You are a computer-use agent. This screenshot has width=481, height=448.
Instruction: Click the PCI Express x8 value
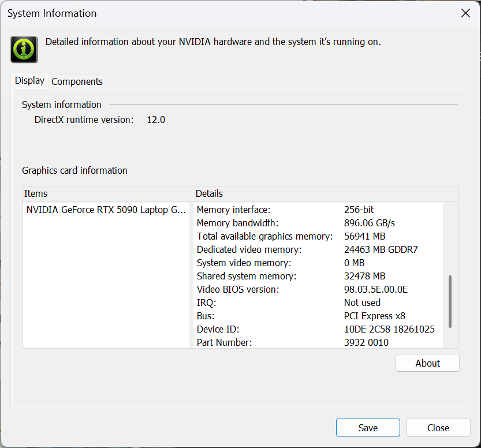pyautogui.click(x=375, y=316)
